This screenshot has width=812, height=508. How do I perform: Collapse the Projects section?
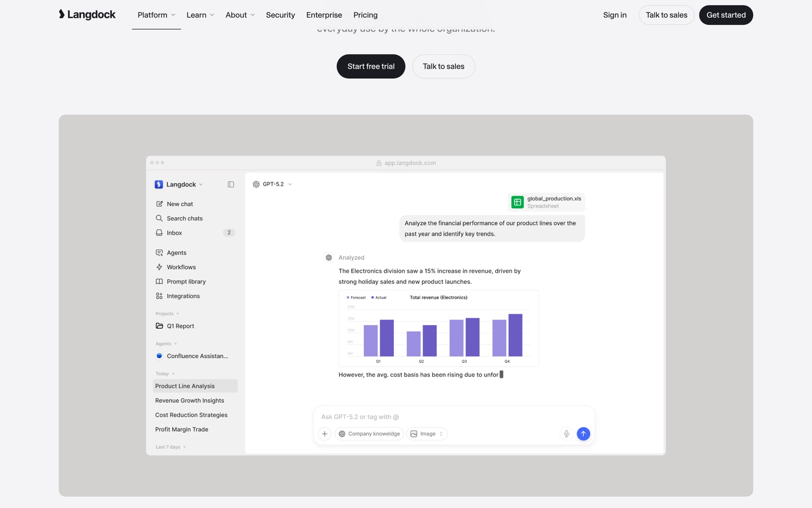(167, 314)
